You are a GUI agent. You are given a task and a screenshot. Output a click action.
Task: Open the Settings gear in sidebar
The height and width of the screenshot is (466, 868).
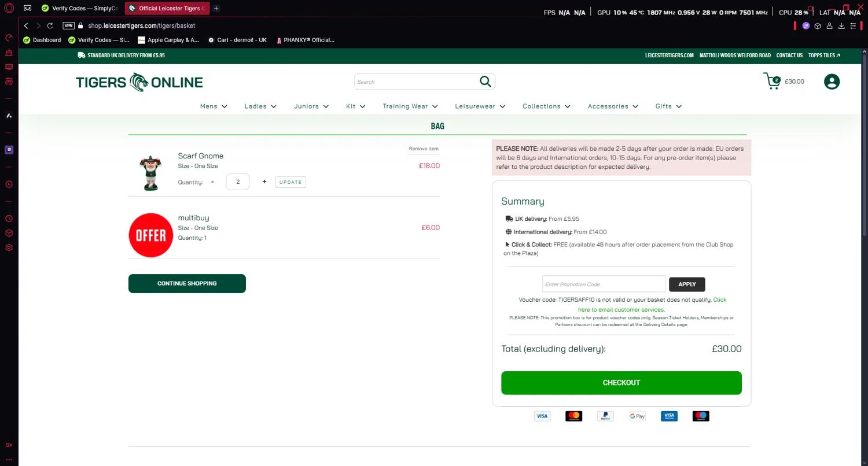9,247
